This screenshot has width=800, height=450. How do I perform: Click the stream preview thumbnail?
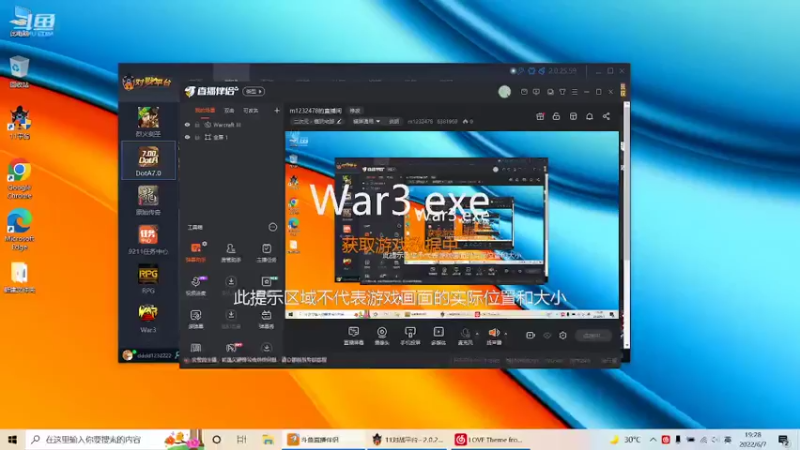pos(452,225)
